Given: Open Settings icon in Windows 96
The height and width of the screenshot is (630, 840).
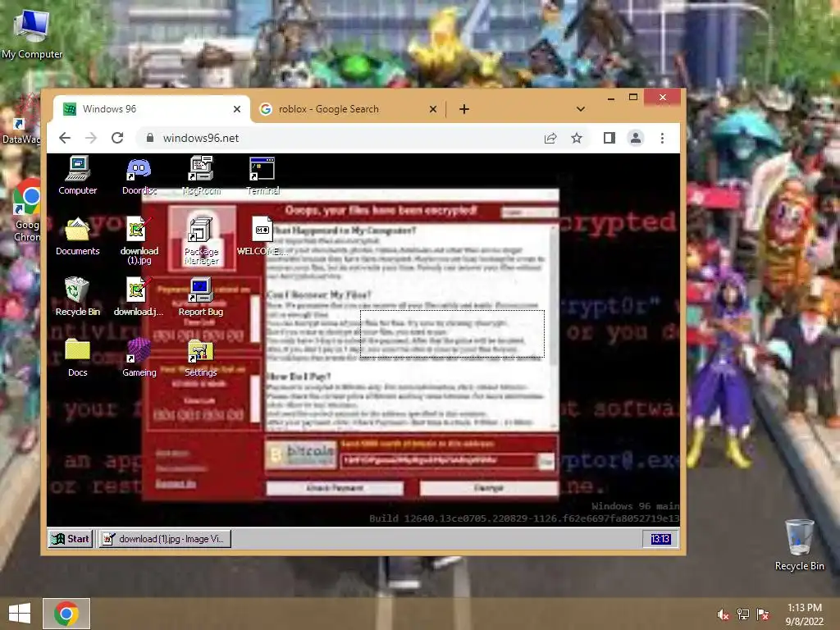Looking at the screenshot, I should [x=201, y=358].
